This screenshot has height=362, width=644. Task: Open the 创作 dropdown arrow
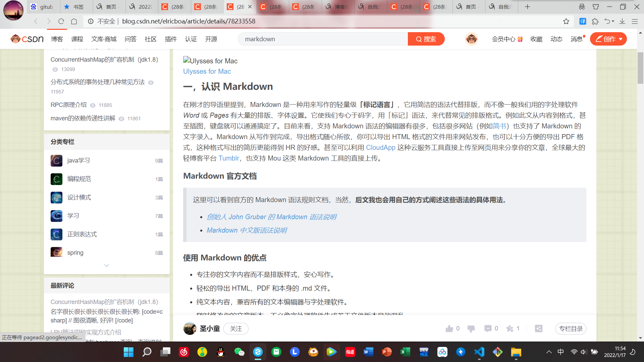[621, 39]
